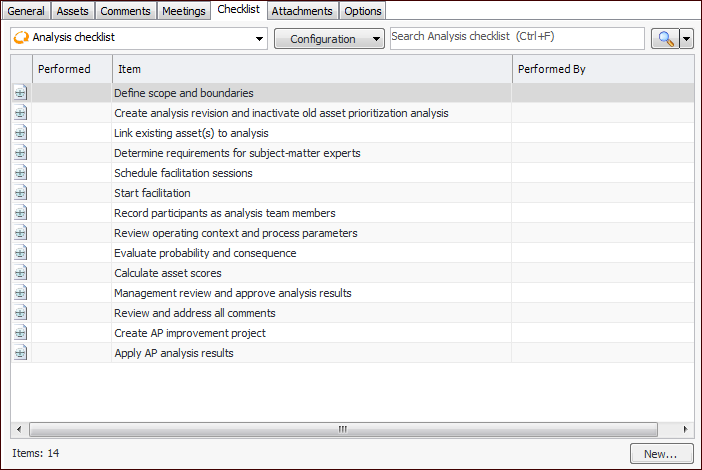702x470 pixels.
Task: Toggle Performed cell for Review and address all comments
Action: pyautogui.click(x=71, y=313)
